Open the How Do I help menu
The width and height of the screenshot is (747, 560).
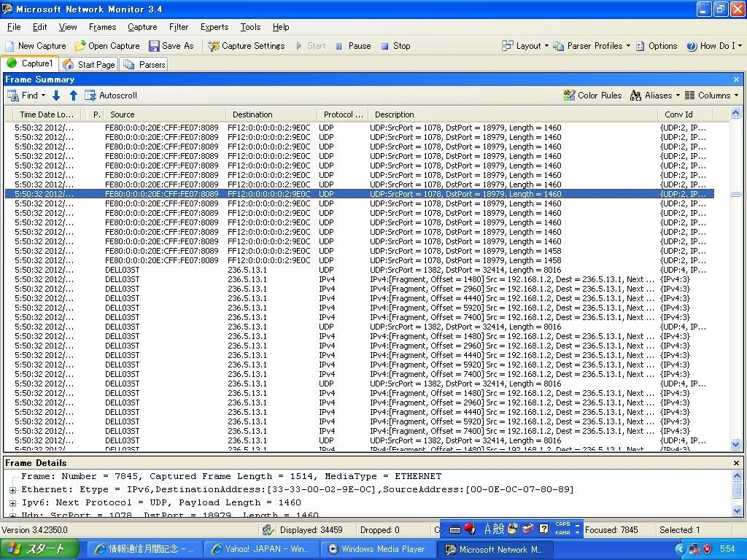(x=714, y=46)
